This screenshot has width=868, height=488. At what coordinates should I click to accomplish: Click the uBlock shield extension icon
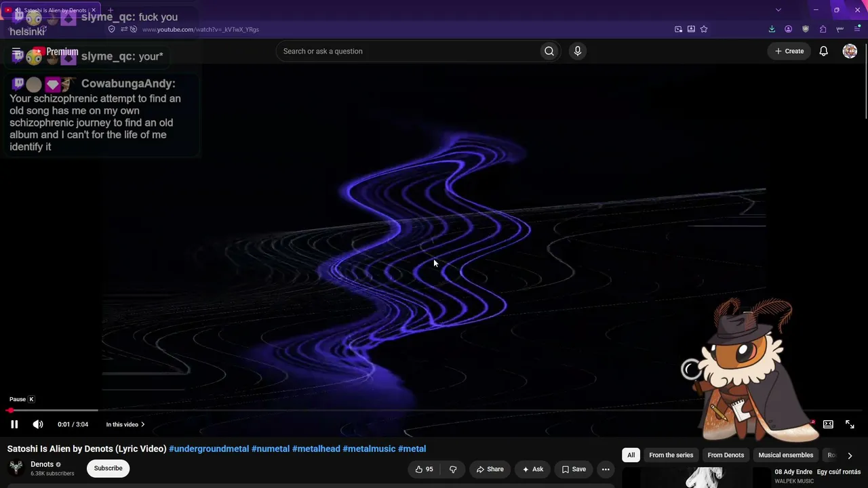806,29
